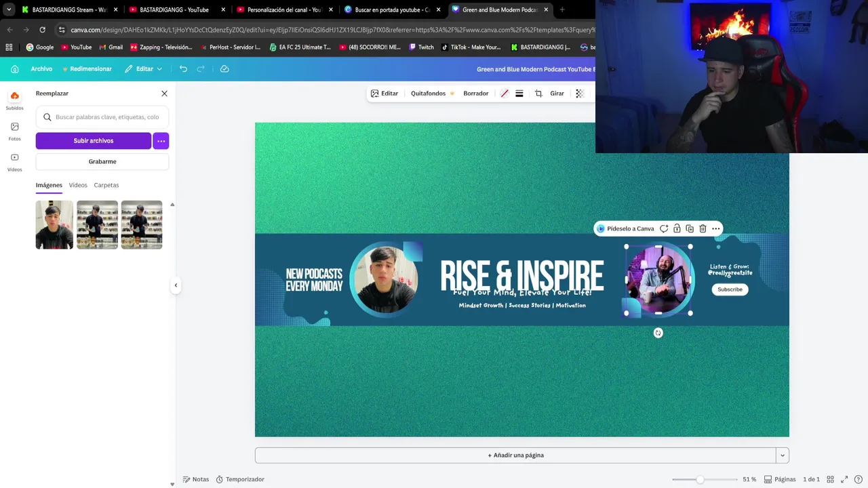Switch to the Carpetas tab
Viewport: 868px width, 488px height.
pos(106,185)
